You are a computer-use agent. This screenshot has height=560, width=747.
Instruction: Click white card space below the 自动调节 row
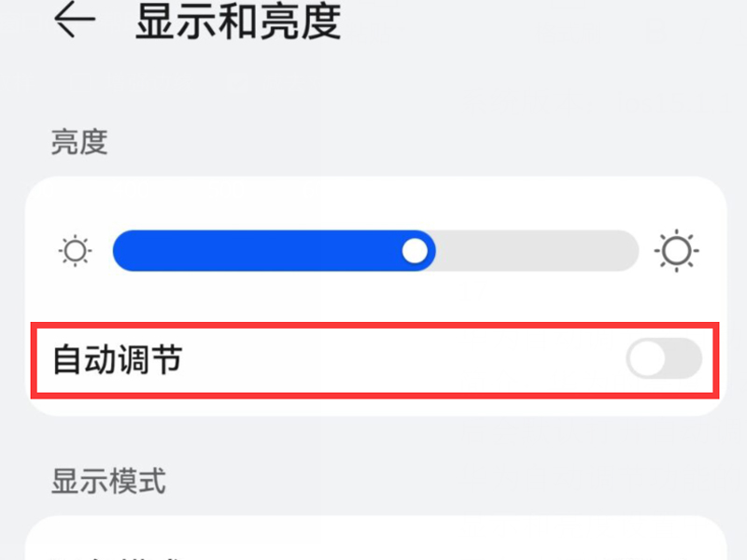373,406
